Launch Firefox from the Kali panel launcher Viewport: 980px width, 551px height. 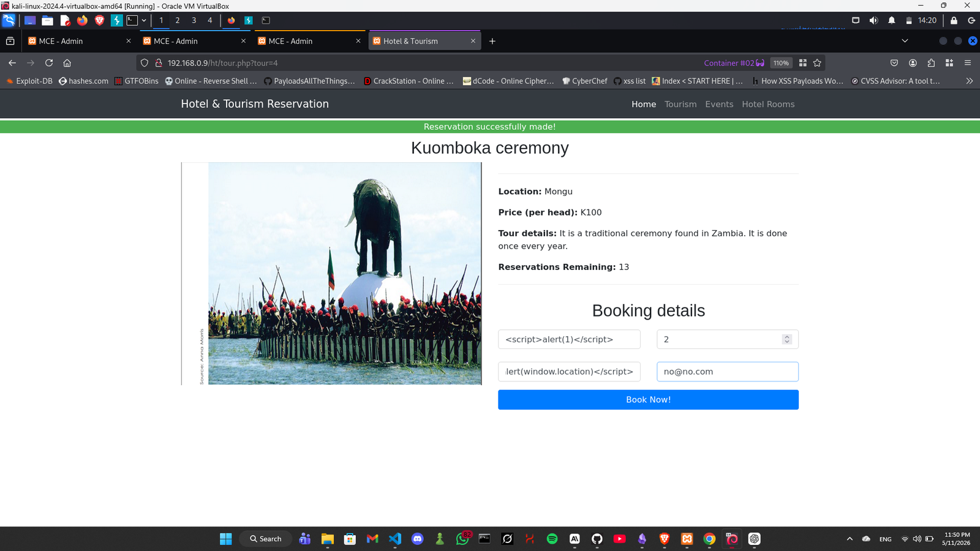pyautogui.click(x=82, y=20)
